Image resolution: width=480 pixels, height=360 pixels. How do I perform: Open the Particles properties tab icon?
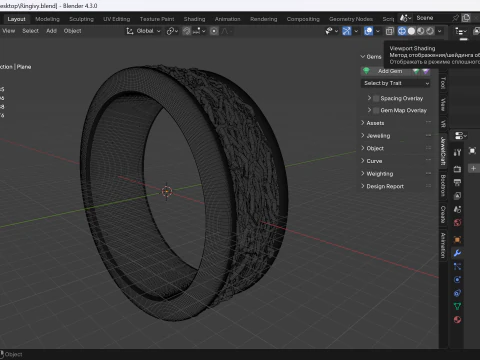click(457, 266)
